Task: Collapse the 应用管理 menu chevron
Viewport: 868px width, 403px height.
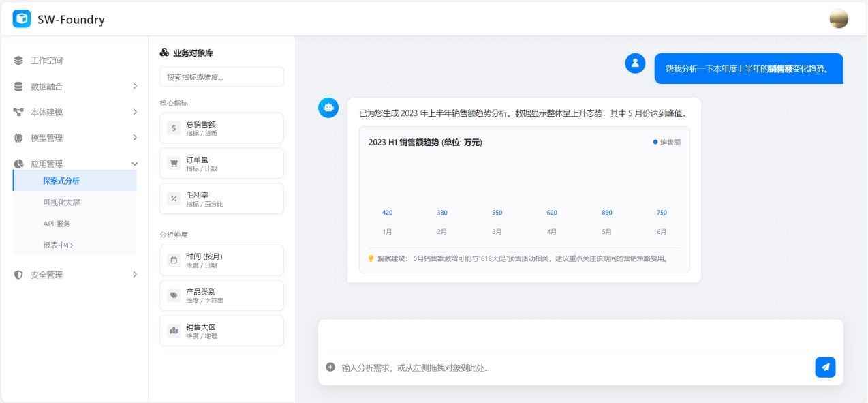Action: (135, 164)
